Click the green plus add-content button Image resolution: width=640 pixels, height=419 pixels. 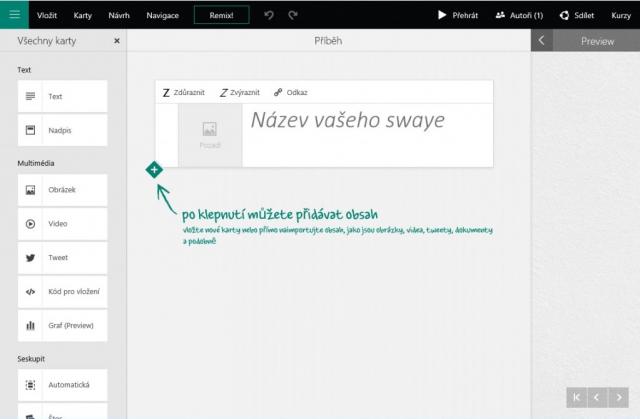coord(154,169)
